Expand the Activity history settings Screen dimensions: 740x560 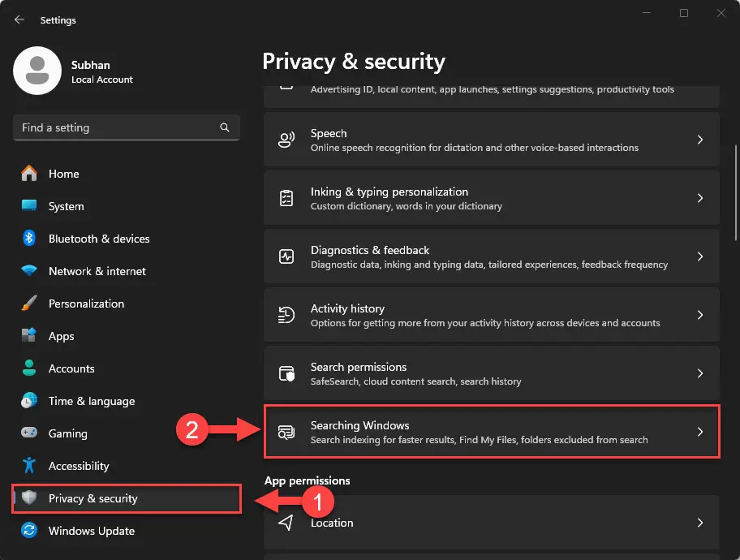tap(492, 314)
